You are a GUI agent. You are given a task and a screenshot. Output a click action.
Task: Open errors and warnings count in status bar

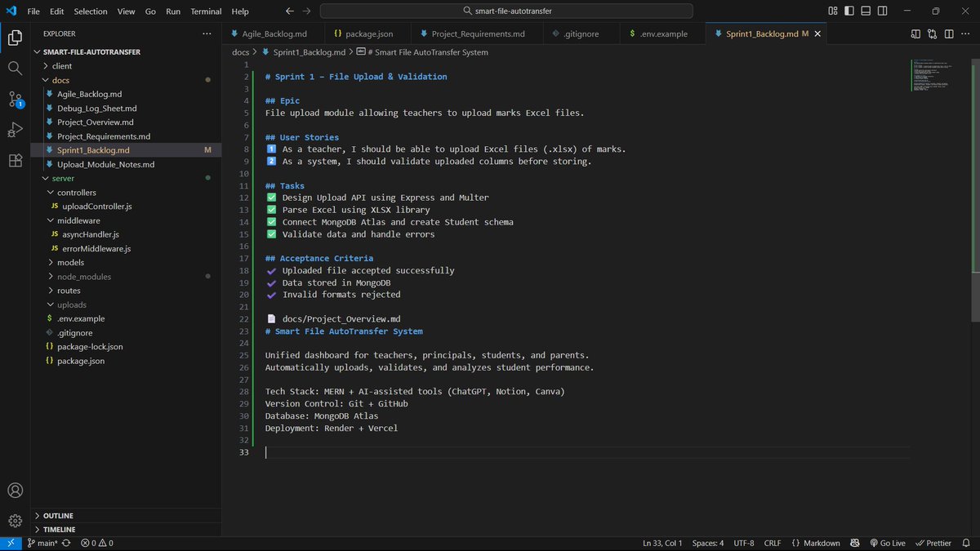97,543
